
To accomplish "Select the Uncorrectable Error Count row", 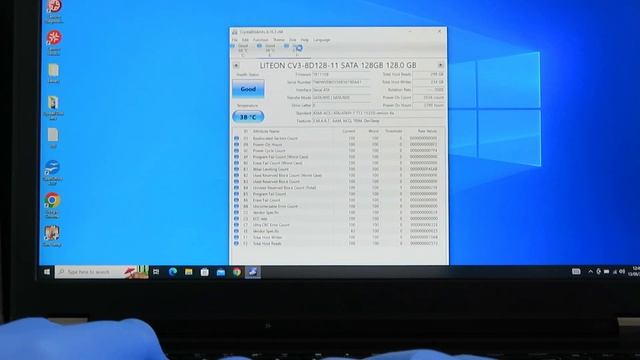I will click(337, 206).
